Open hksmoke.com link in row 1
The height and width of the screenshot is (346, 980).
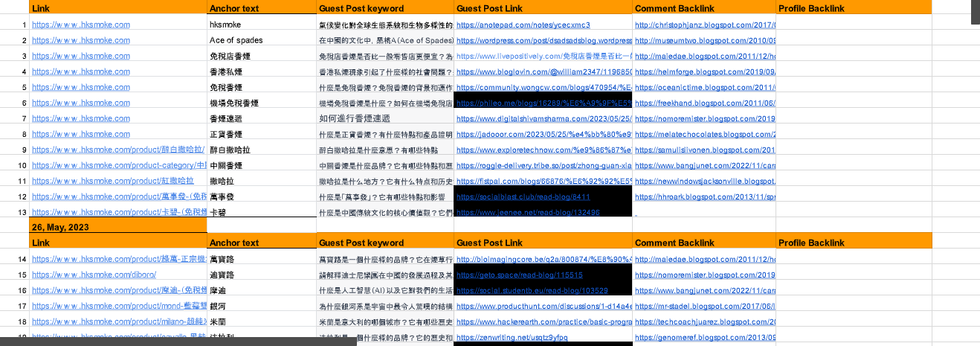(81, 25)
